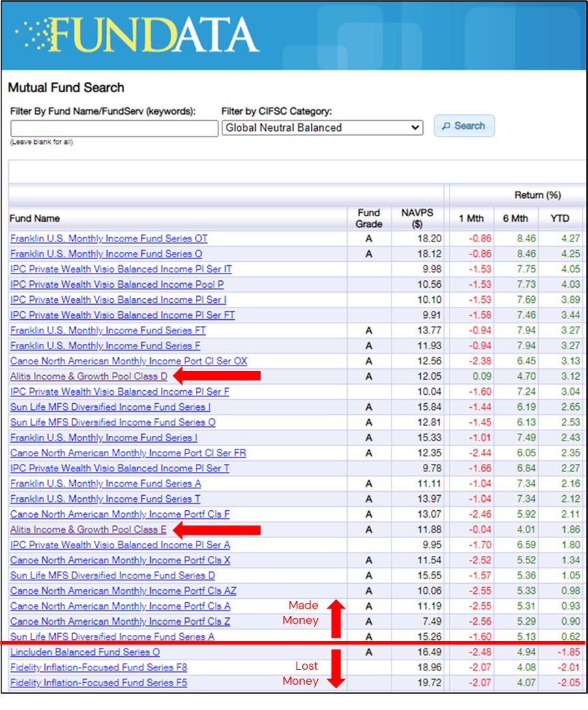Sort by NAVPS ($) column header
588x710 pixels.
pyautogui.click(x=417, y=218)
